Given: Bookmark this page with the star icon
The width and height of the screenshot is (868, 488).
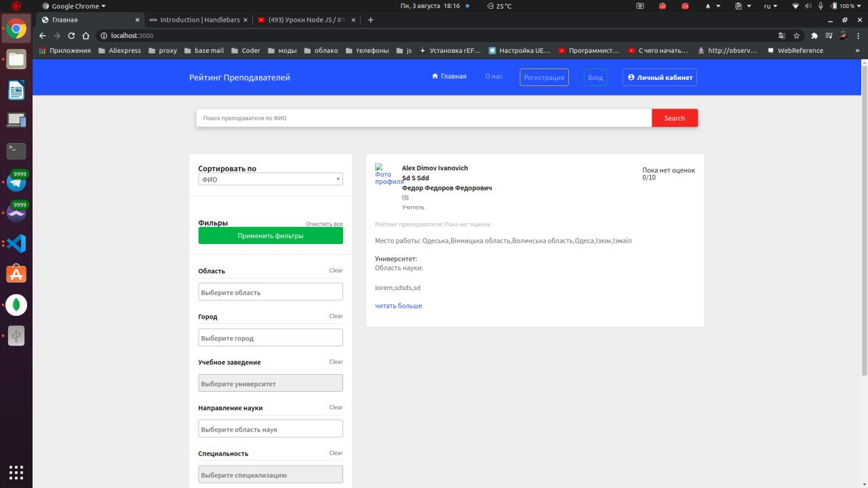Looking at the screenshot, I should point(797,36).
